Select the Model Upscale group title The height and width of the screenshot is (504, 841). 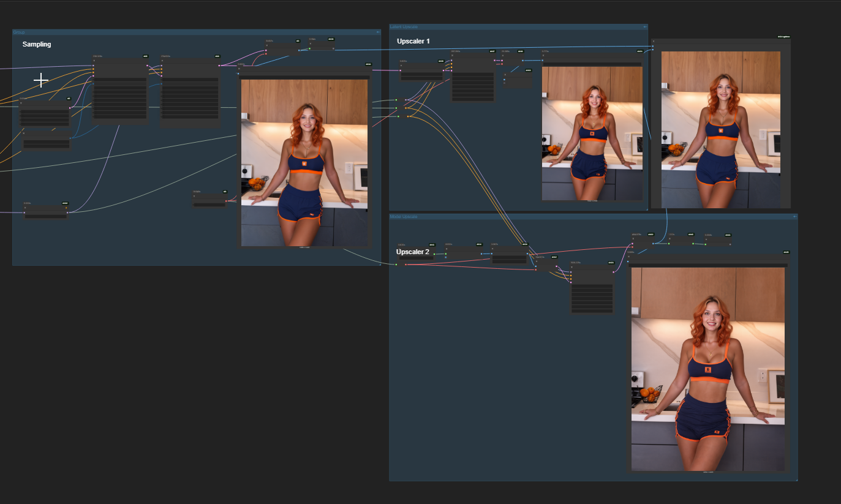pos(404,217)
